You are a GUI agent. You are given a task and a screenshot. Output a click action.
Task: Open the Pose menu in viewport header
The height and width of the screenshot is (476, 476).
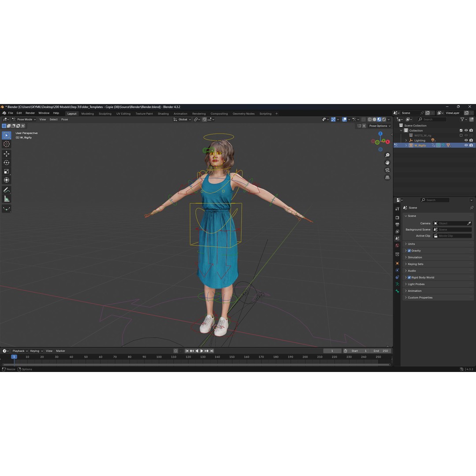click(64, 119)
